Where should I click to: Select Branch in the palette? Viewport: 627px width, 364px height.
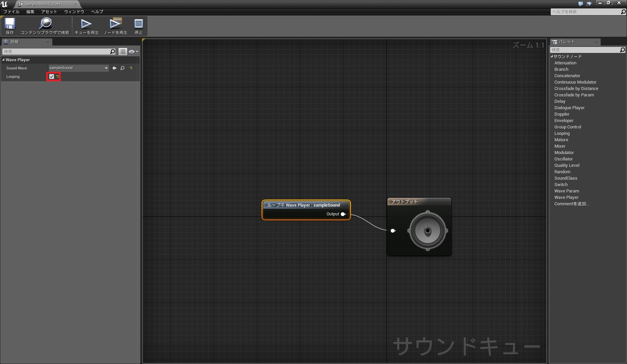561,69
